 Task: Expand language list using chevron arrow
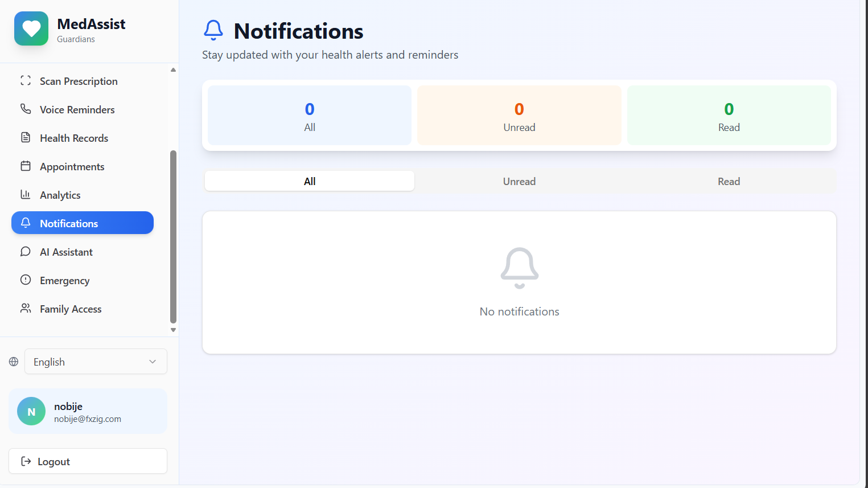tap(153, 362)
